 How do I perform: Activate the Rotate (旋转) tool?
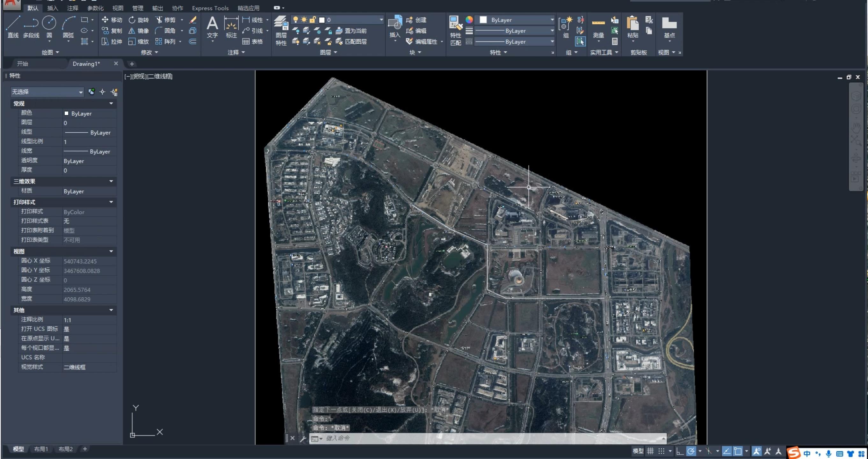pyautogui.click(x=139, y=20)
